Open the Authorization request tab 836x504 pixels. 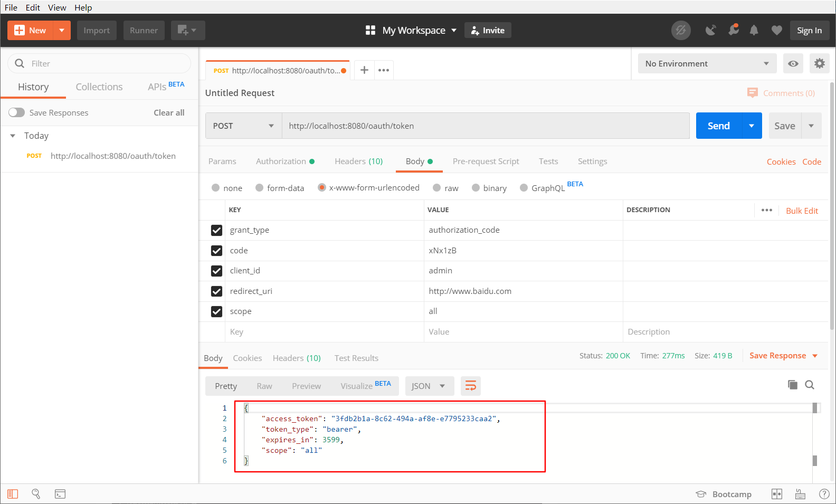point(281,161)
